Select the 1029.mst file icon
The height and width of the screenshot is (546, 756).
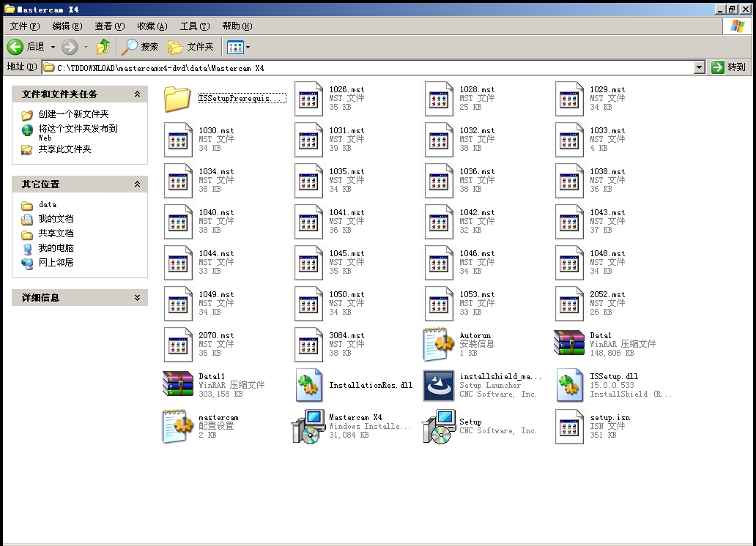click(x=569, y=99)
